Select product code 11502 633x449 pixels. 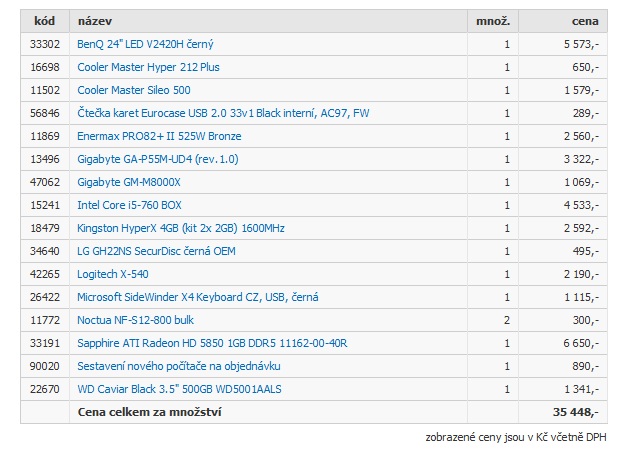click(45, 90)
